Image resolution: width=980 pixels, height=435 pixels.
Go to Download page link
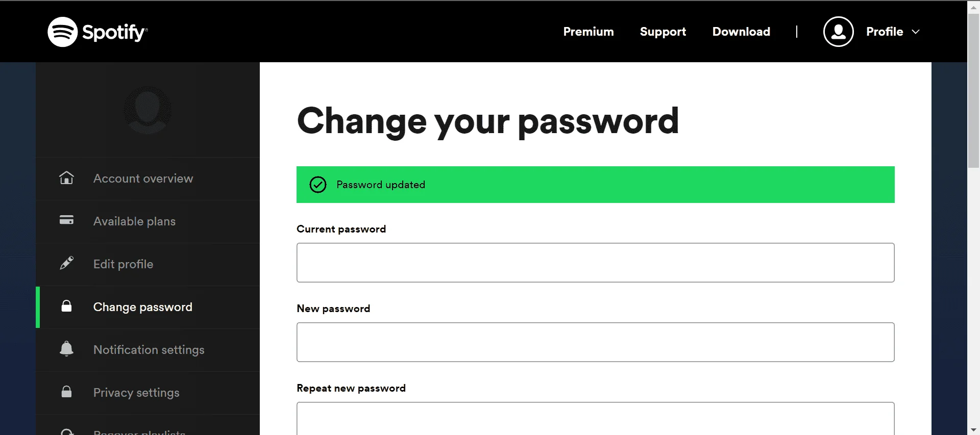tap(741, 32)
